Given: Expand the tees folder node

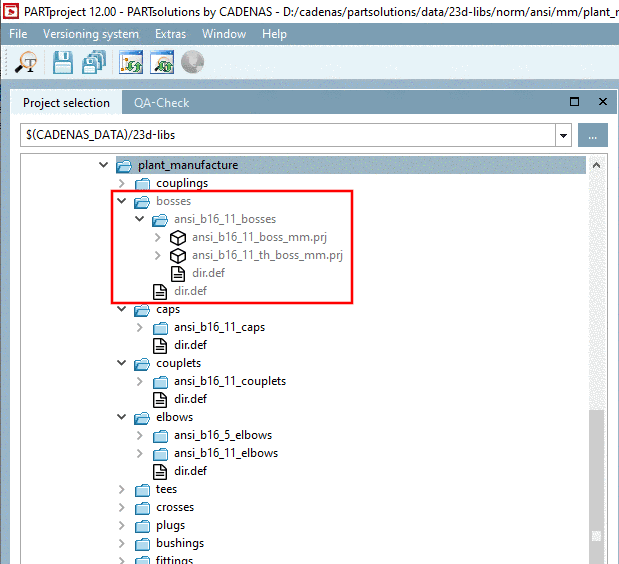Looking at the screenshot, I should (x=122, y=489).
